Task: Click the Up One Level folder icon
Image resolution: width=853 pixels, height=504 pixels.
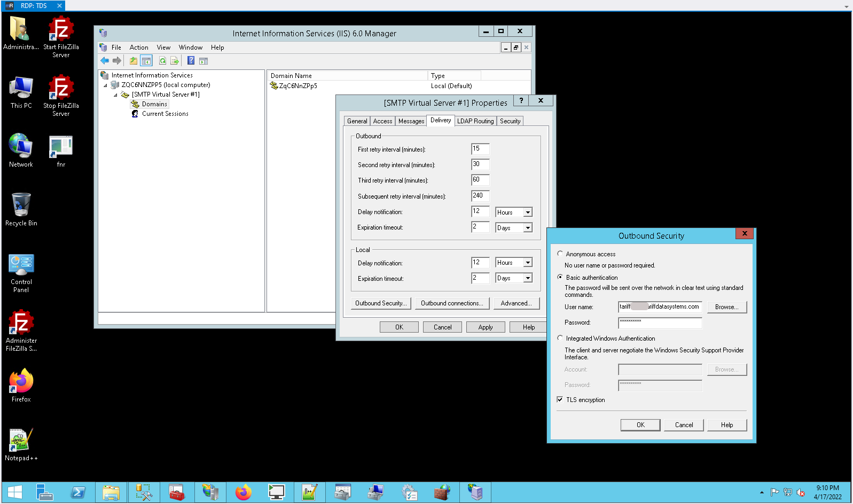Action: tap(134, 61)
